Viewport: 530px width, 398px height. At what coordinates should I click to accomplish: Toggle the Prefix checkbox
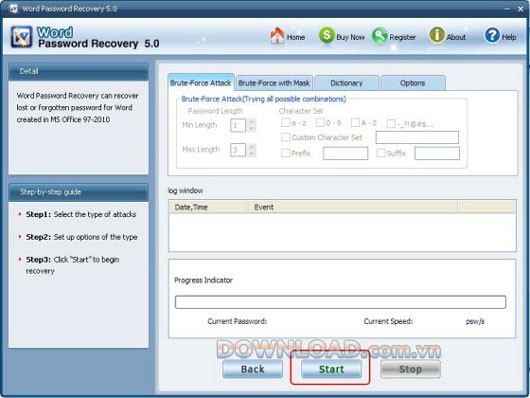point(285,153)
